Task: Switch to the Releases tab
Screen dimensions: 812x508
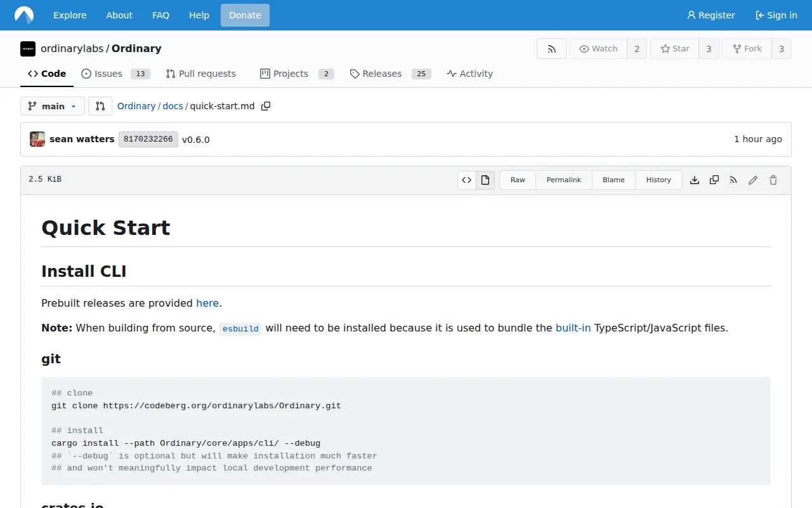Action: tap(390, 74)
